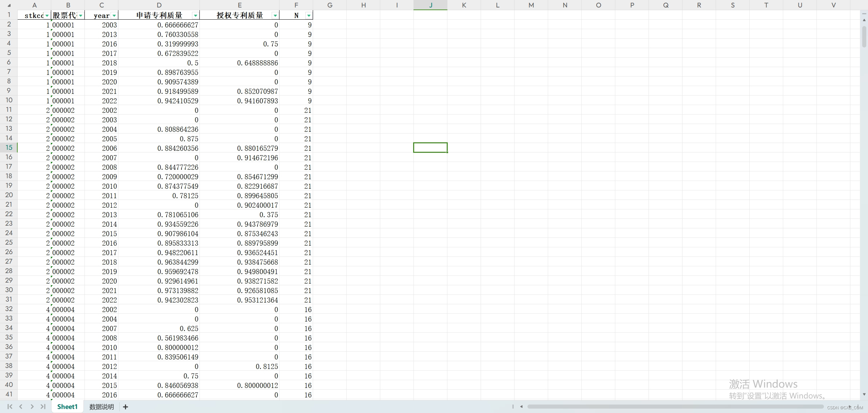The image size is (868, 413).
Task: Click select-all corner triangle of grid
Action: (9, 5)
